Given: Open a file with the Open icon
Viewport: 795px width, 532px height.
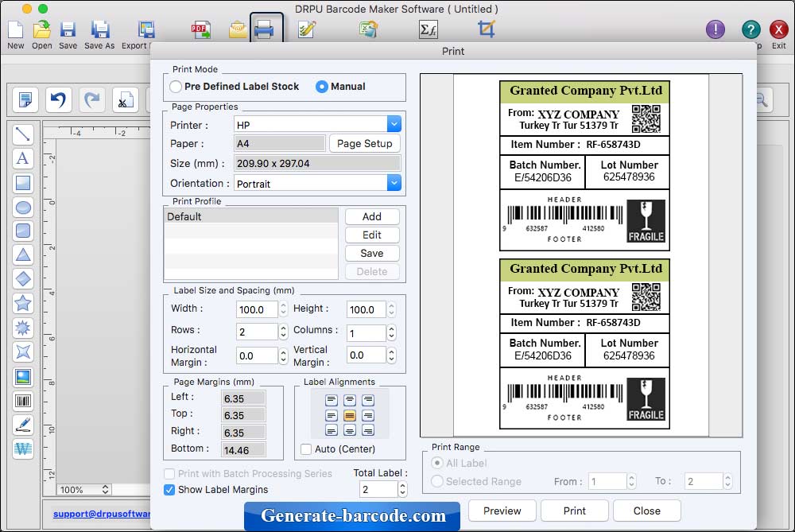Looking at the screenshot, I should click(x=41, y=30).
